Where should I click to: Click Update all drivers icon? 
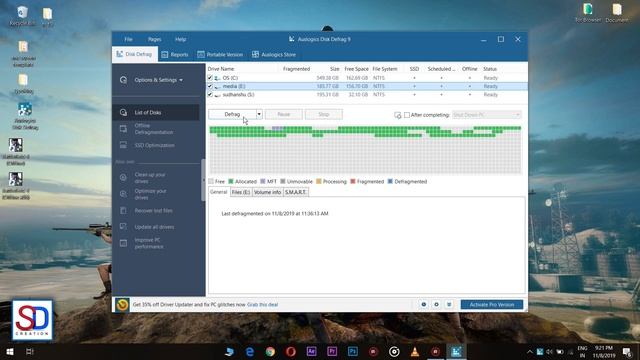(123, 227)
